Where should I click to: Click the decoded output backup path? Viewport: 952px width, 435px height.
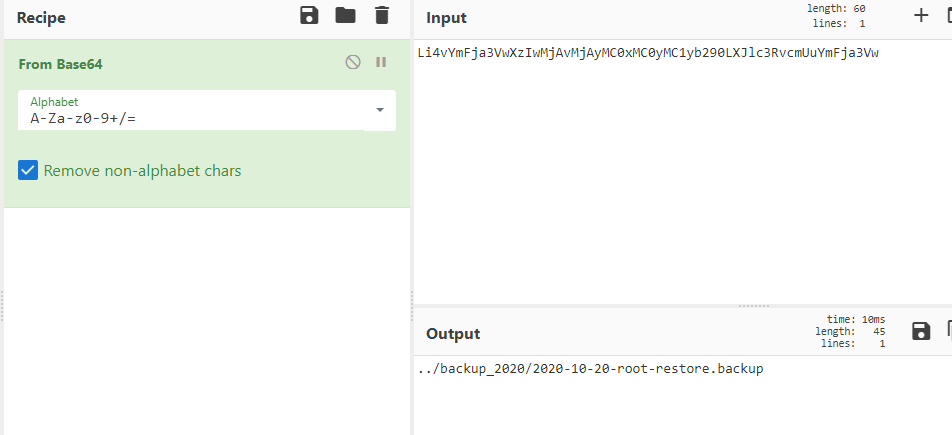(x=590, y=369)
